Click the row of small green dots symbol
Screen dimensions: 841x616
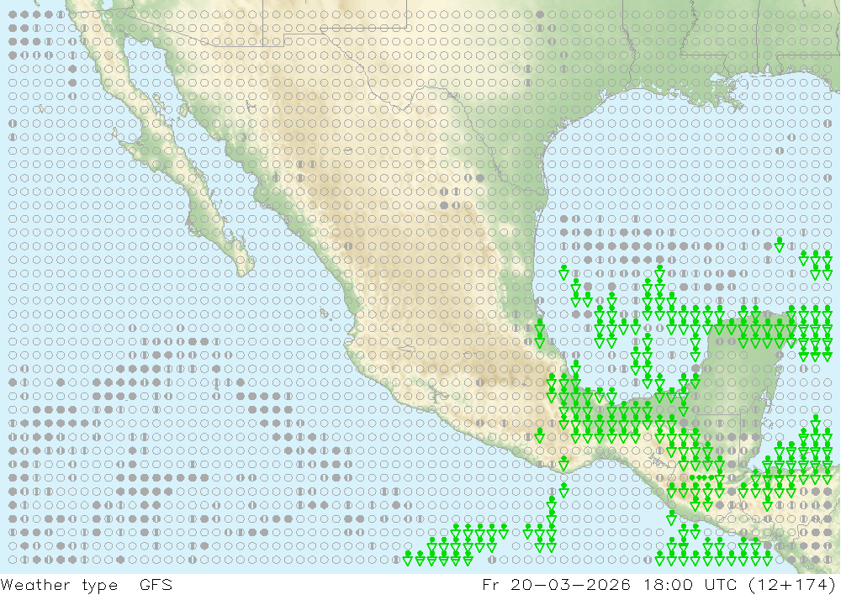tap(702, 477)
